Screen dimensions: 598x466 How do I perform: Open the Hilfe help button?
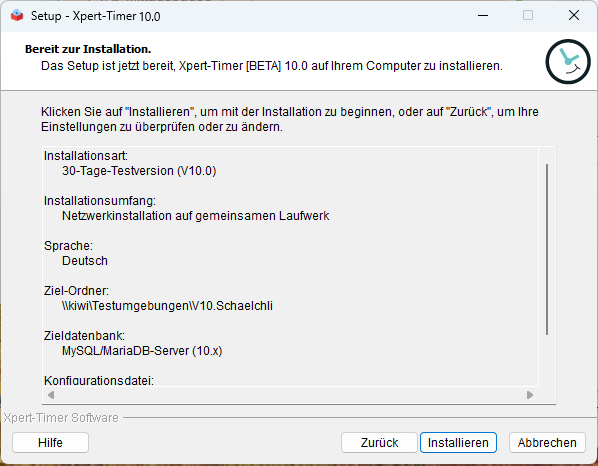[x=50, y=442]
